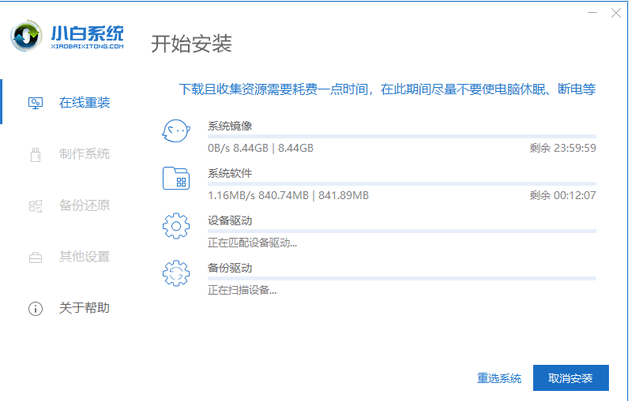Click the 重选系统 link
This screenshot has height=401, width=629.
point(499,378)
